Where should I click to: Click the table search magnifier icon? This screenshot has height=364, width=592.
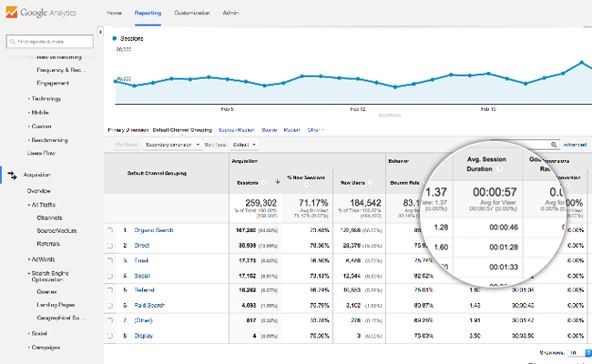pos(556,144)
